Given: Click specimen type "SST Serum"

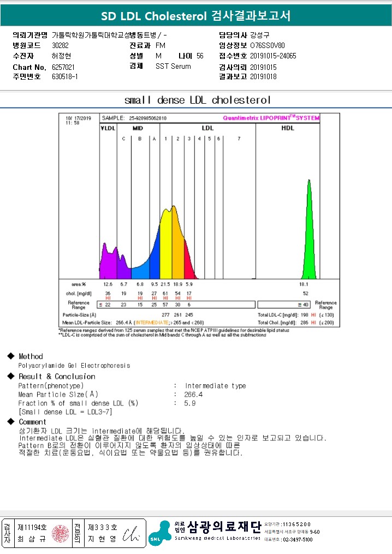Looking at the screenshot, I should [173, 66].
